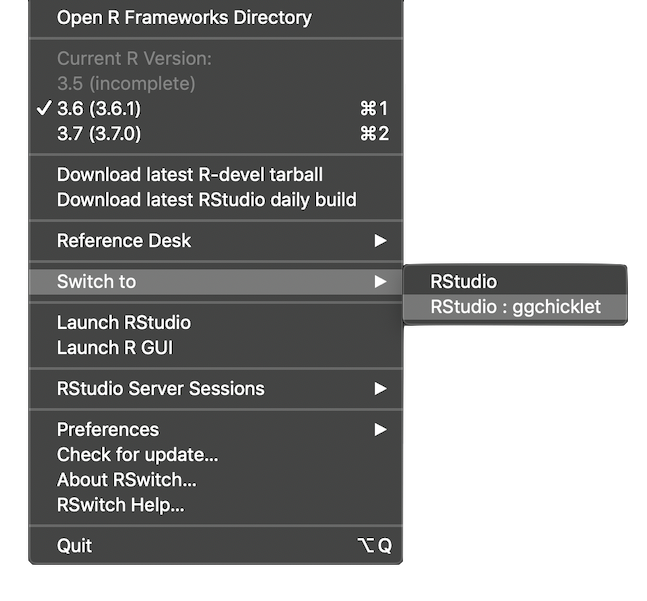This screenshot has width=647, height=601.
Task: Download latest RStudio daily build
Action: 206,200
